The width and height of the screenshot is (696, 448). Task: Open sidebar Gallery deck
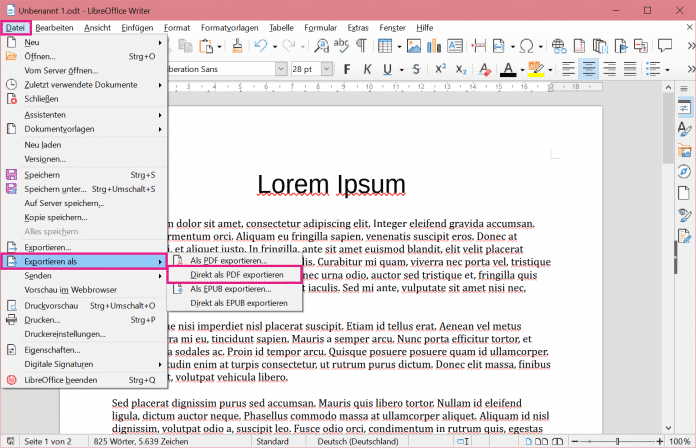pos(684,151)
